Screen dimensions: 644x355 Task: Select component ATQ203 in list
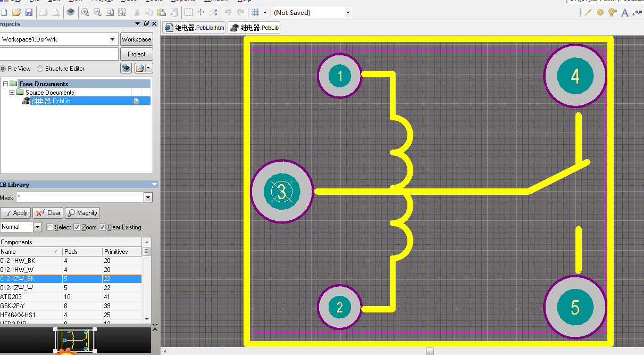point(71,297)
